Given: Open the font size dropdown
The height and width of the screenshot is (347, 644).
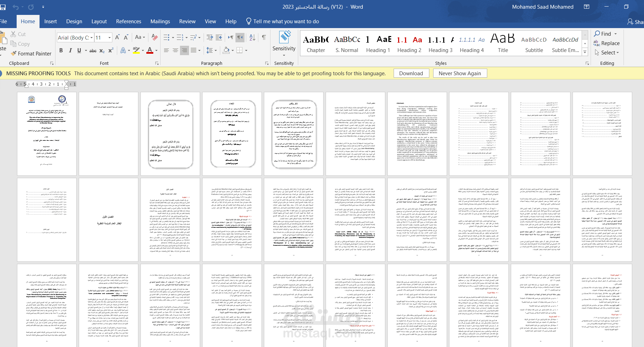Looking at the screenshot, I should point(110,37).
